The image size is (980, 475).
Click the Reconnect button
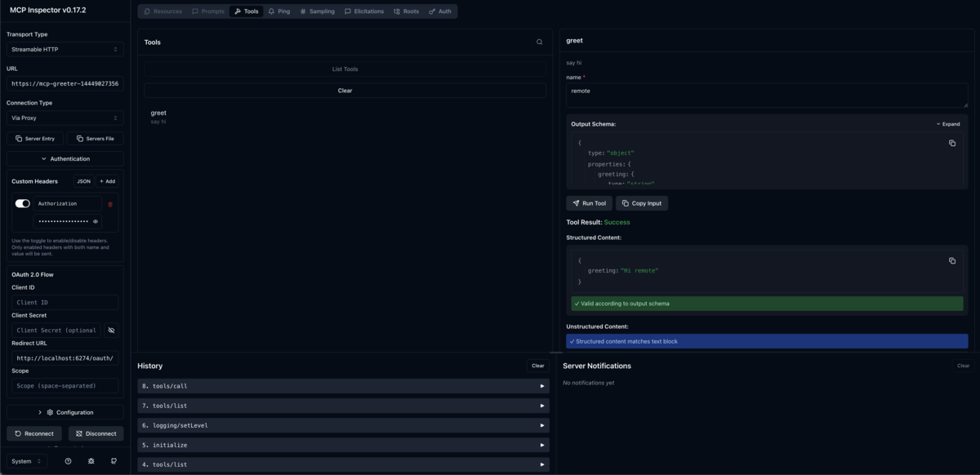[x=34, y=433]
